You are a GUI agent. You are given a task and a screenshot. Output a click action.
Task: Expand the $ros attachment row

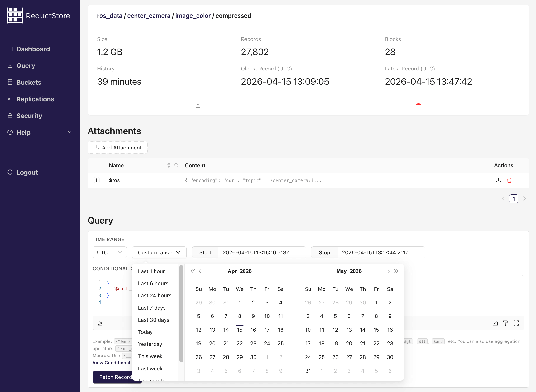97,180
